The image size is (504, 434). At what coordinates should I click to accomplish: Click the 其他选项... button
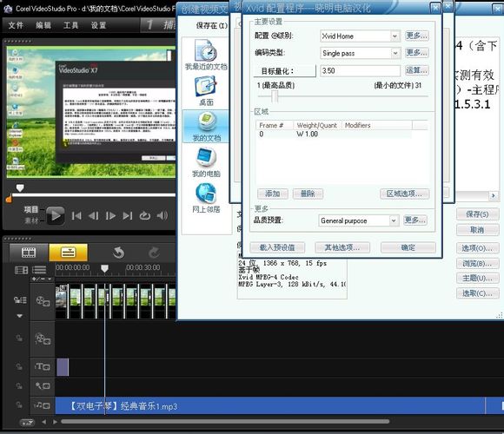click(342, 247)
